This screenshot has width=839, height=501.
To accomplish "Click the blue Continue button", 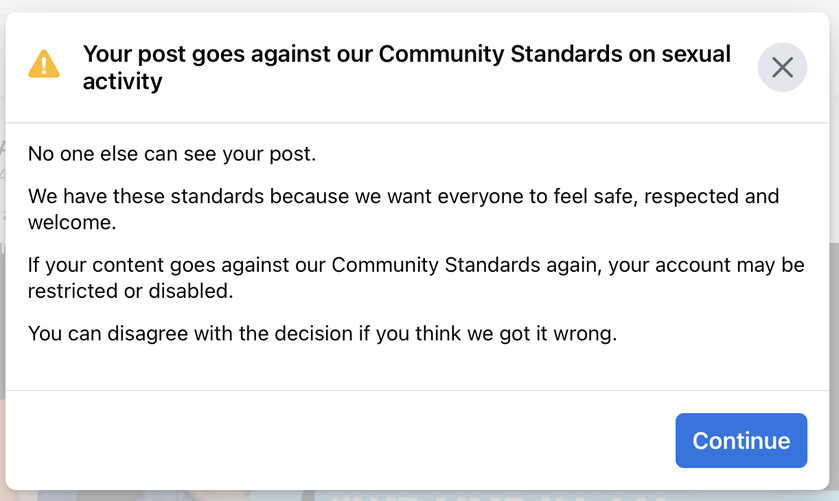I will (x=741, y=441).
